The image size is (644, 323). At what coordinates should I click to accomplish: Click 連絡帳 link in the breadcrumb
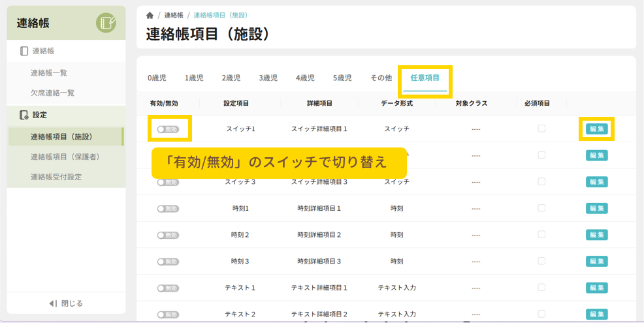click(173, 15)
